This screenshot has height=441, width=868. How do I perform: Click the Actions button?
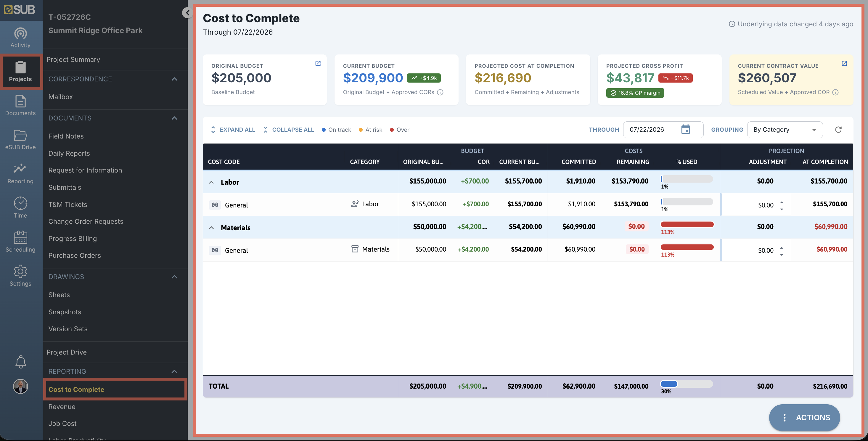804,417
